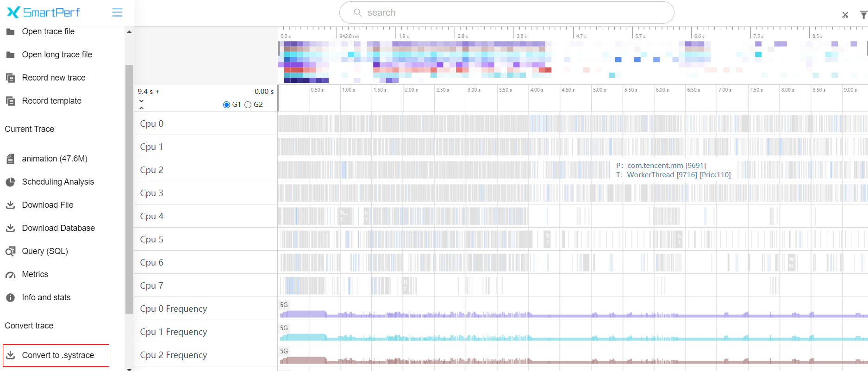Image resolution: width=868 pixels, height=371 pixels.
Task: Click the Metrics gauge icon
Action: [x=10, y=275]
